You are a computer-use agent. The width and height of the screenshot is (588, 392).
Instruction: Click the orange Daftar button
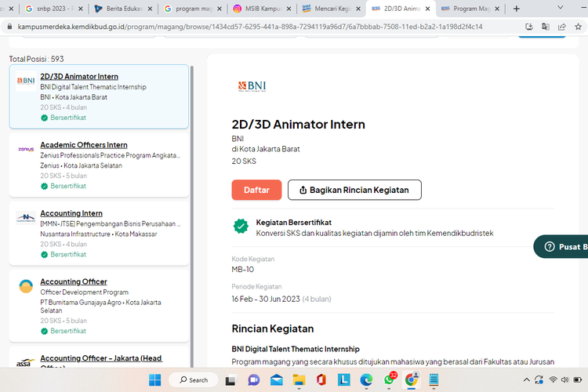point(256,190)
